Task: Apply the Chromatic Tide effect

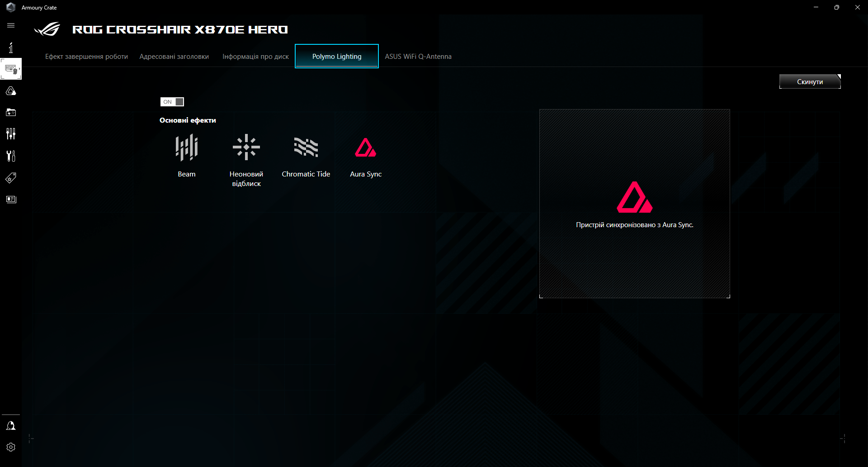Action: point(306,154)
